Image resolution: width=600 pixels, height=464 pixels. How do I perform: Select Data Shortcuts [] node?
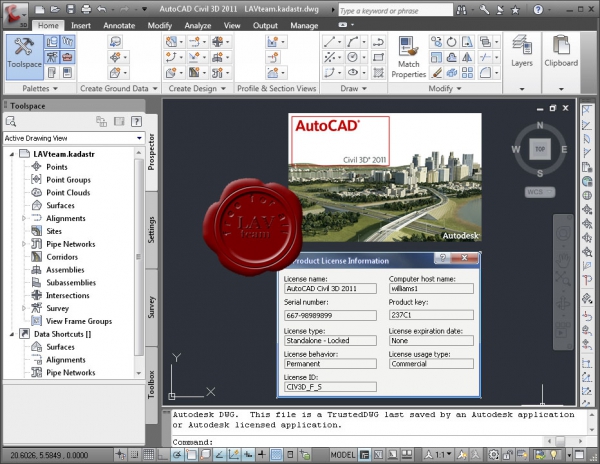[x=62, y=334]
